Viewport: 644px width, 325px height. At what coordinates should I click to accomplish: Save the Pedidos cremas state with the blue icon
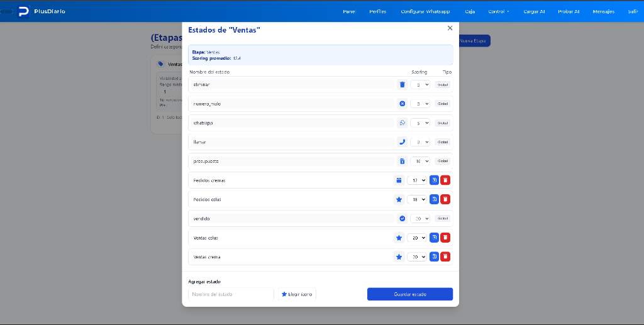point(434,180)
